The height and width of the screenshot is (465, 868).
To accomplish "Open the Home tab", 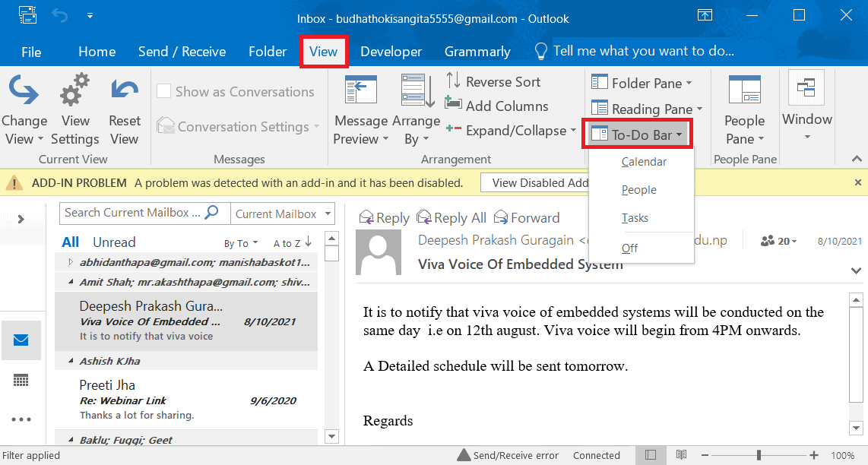I will point(97,52).
